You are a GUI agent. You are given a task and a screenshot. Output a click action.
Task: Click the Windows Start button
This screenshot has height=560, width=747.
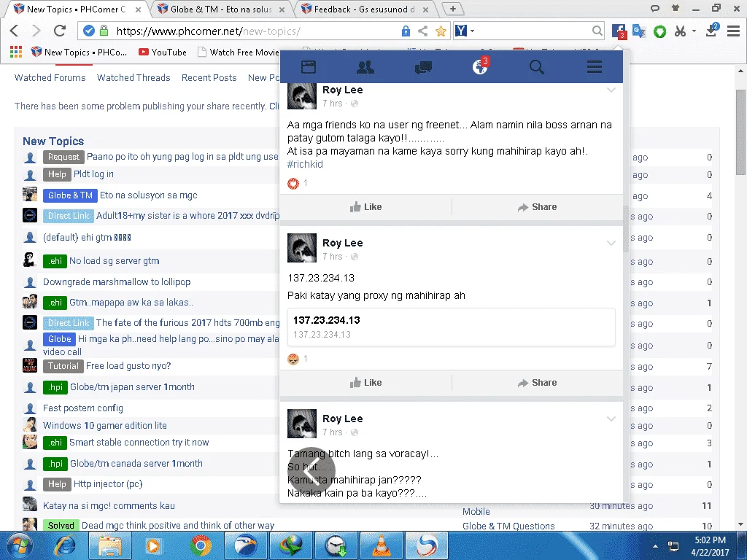20,545
